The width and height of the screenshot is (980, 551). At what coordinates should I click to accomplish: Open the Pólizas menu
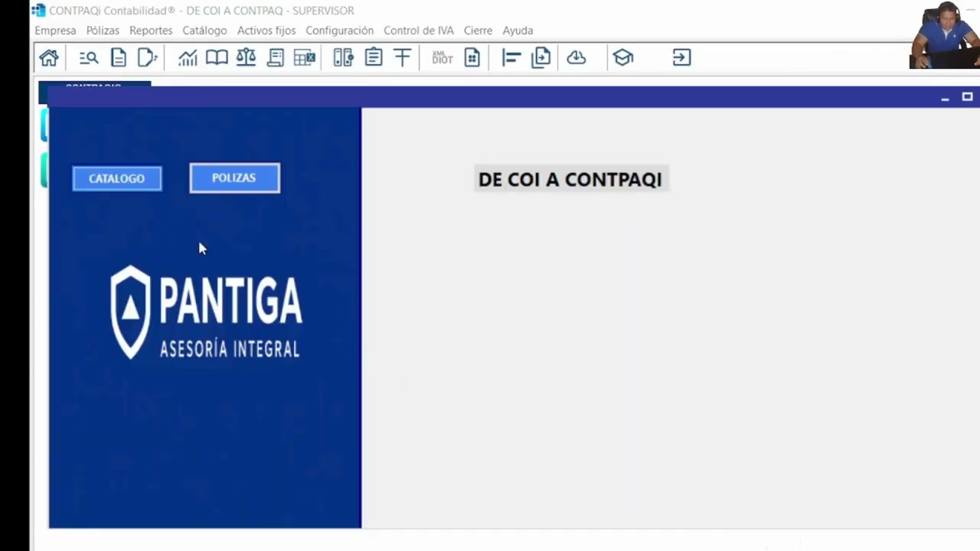click(x=103, y=31)
